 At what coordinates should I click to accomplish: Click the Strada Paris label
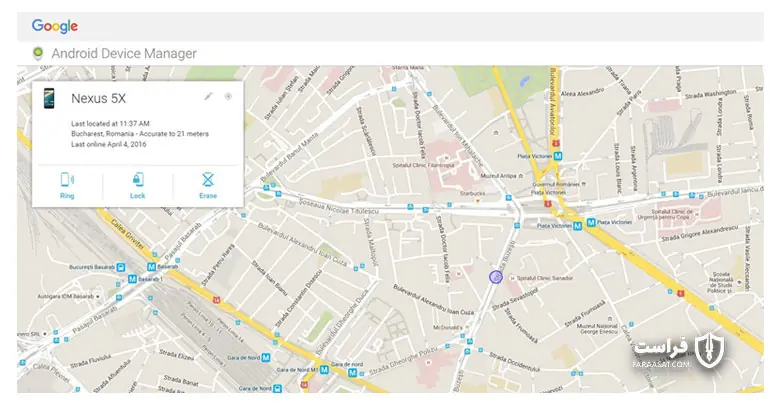point(629,103)
